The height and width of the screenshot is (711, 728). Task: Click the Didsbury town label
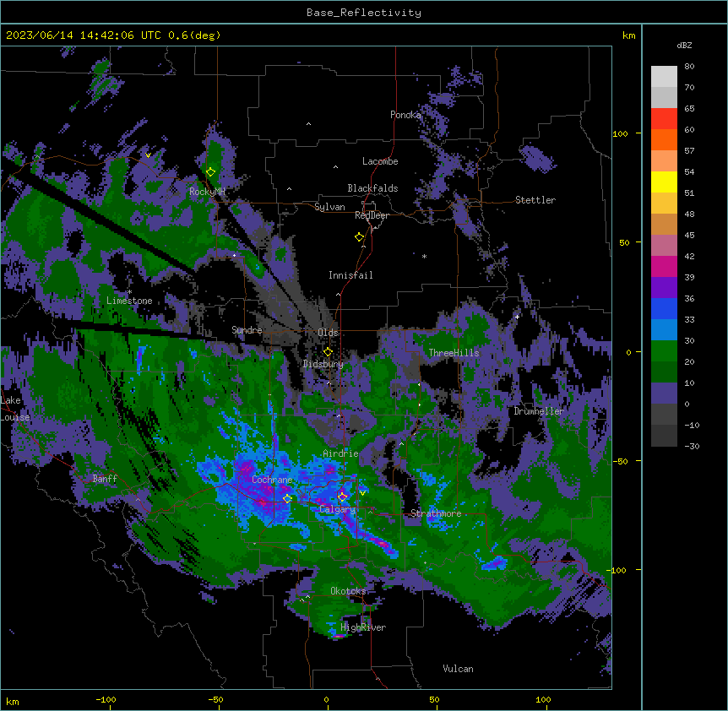point(323,364)
